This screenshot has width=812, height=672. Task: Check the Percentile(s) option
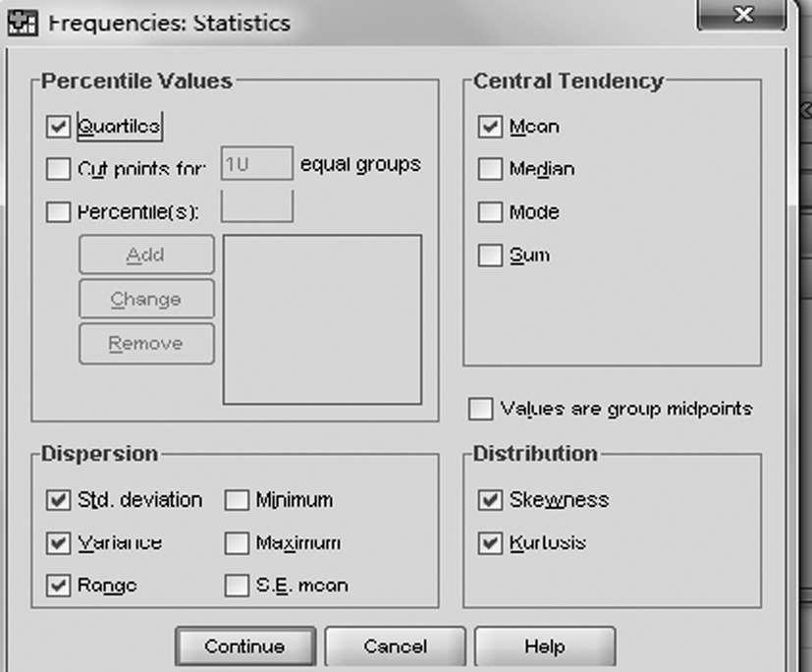tap(59, 212)
